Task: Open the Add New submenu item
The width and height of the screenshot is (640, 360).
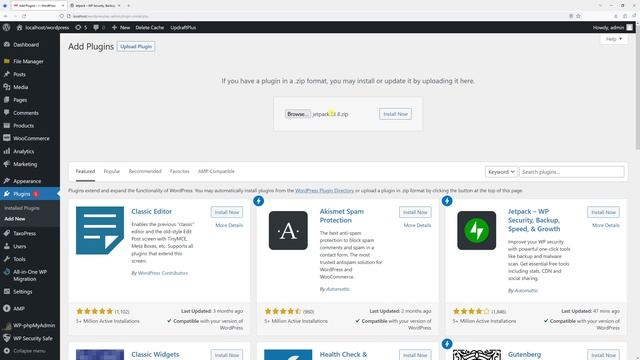Action: [x=15, y=219]
